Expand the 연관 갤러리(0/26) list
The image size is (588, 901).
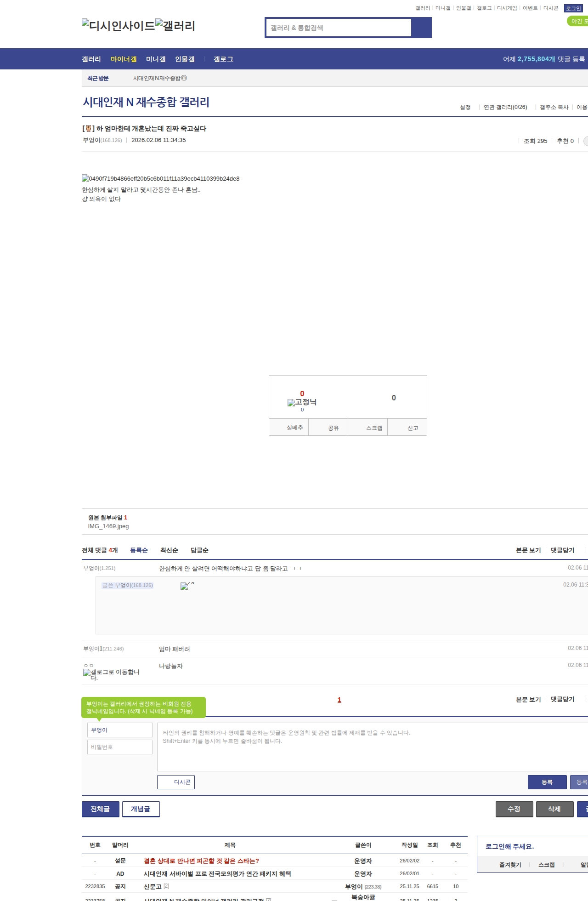point(505,107)
